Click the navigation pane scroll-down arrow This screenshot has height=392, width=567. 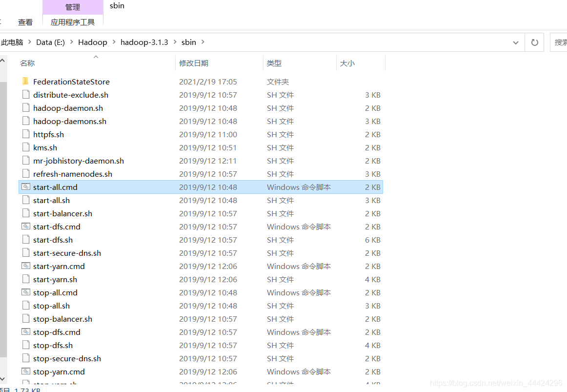3,378
